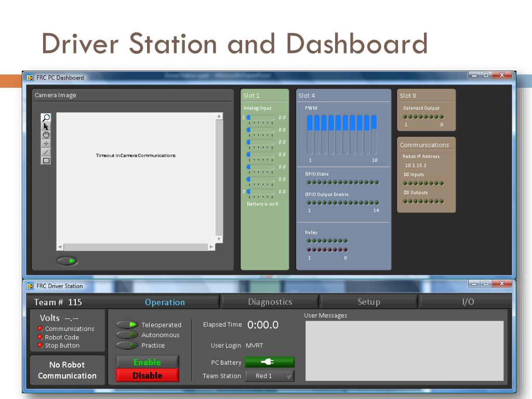Select the zoom magnifier tool in Camera Image
Screen dimensions: 532x399
(x=46, y=118)
